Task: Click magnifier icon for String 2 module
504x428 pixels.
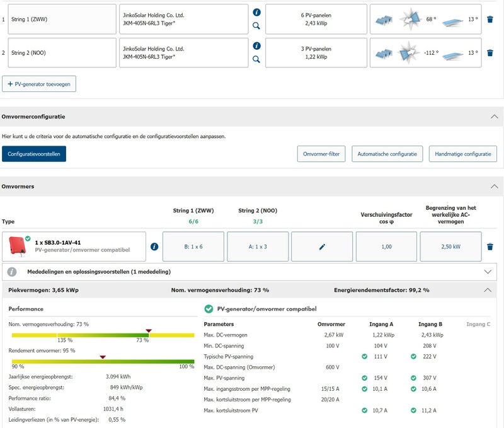Action: tap(256, 59)
